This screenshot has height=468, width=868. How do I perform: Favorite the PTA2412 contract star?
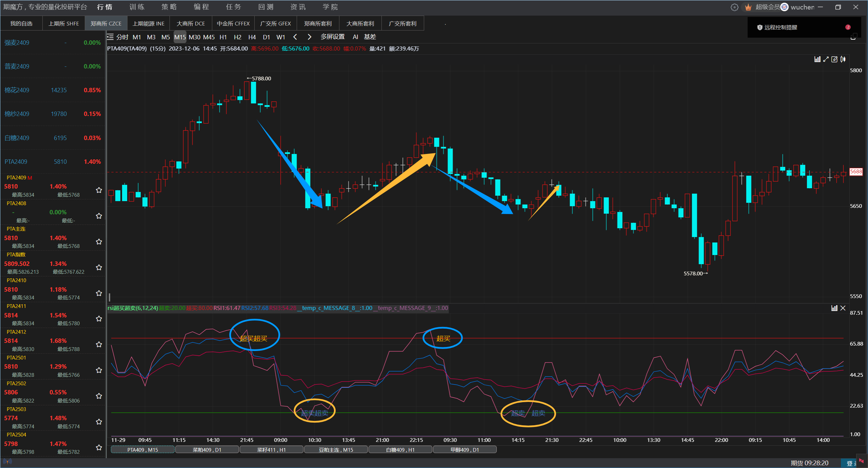(x=99, y=344)
